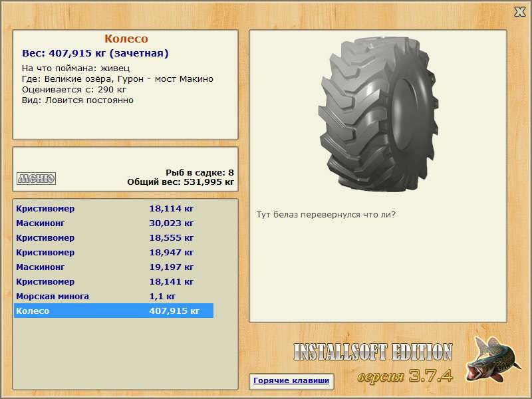Open the Горячие клавиши link

[x=291, y=380]
